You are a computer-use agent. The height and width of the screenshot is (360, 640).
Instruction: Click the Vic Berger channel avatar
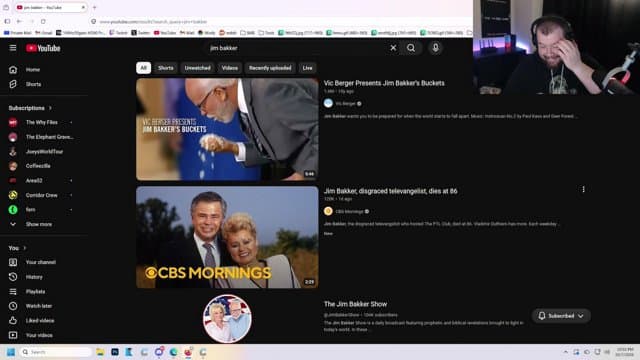click(328, 103)
